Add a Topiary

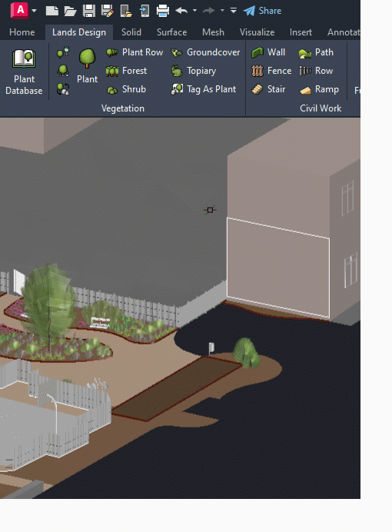(x=193, y=71)
